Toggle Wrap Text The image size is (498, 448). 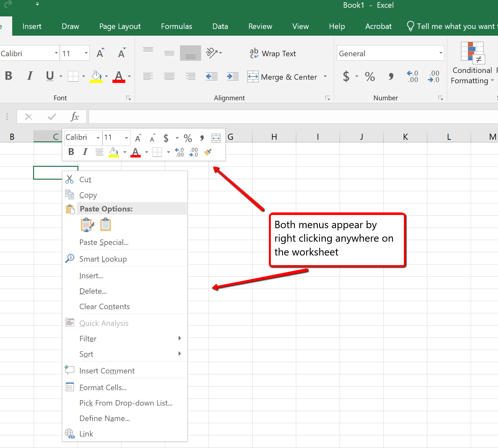[x=273, y=53]
